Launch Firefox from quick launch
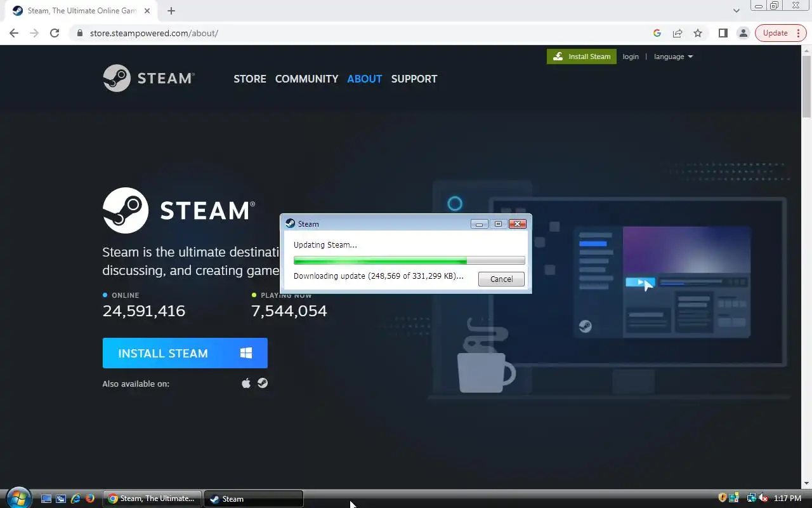 click(90, 498)
